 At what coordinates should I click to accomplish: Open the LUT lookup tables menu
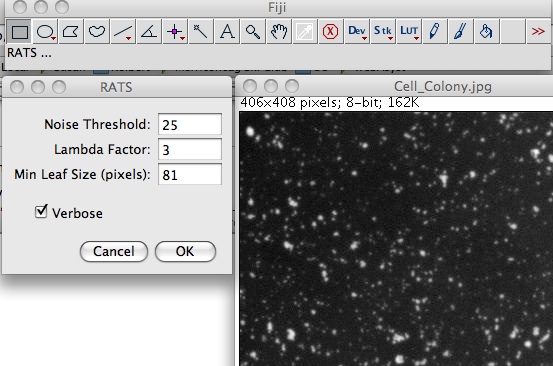click(x=409, y=32)
